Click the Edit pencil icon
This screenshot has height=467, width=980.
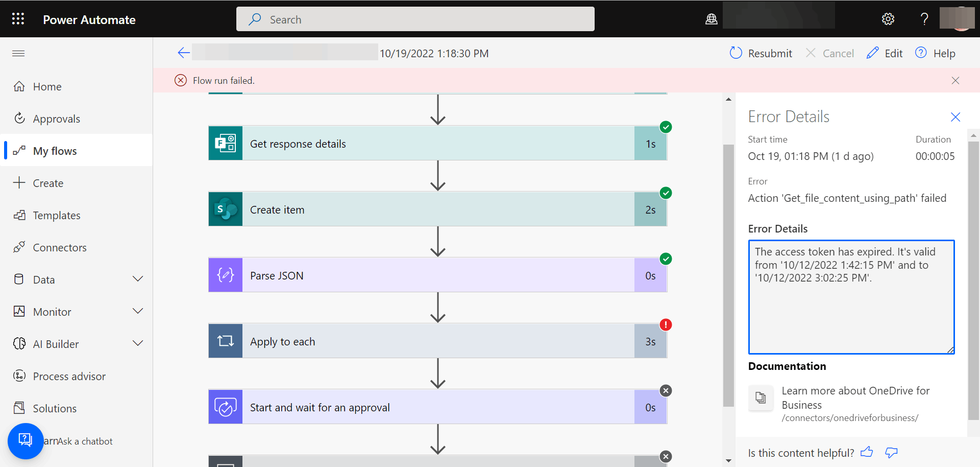pos(873,53)
